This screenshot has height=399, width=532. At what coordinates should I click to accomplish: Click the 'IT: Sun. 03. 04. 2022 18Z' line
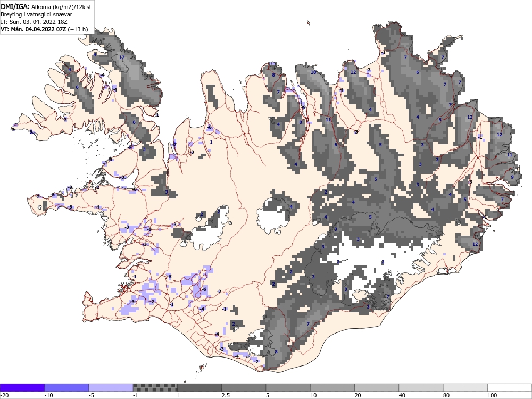pyautogui.click(x=34, y=22)
